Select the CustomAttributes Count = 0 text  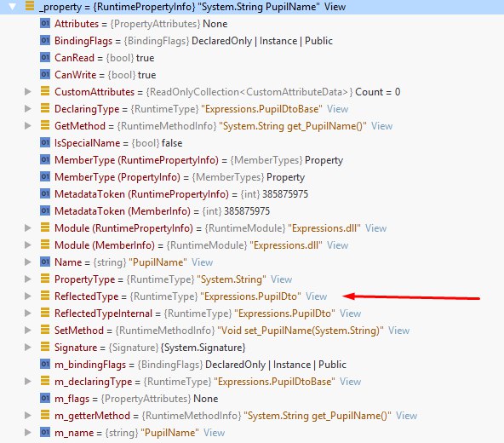pos(378,92)
